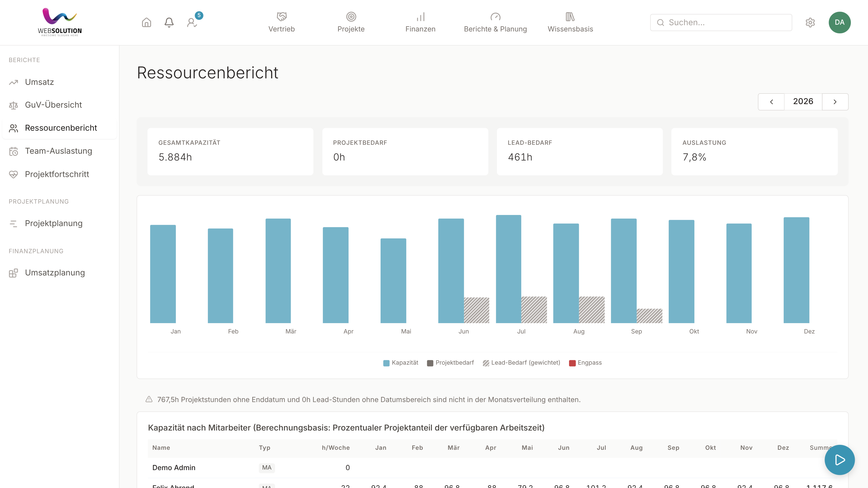This screenshot has width=868, height=488.
Task: Open the home dashboard icon
Action: [146, 23]
